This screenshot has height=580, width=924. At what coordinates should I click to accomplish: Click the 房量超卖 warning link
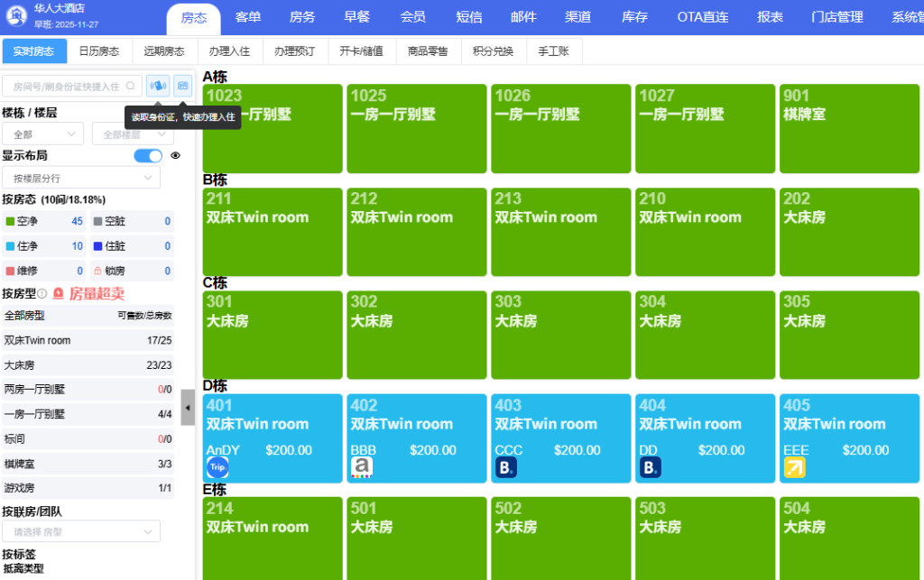click(88, 294)
